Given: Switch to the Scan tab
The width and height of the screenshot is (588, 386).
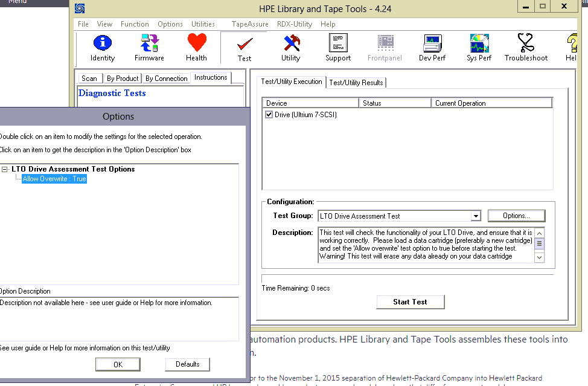Looking at the screenshot, I should (89, 79).
